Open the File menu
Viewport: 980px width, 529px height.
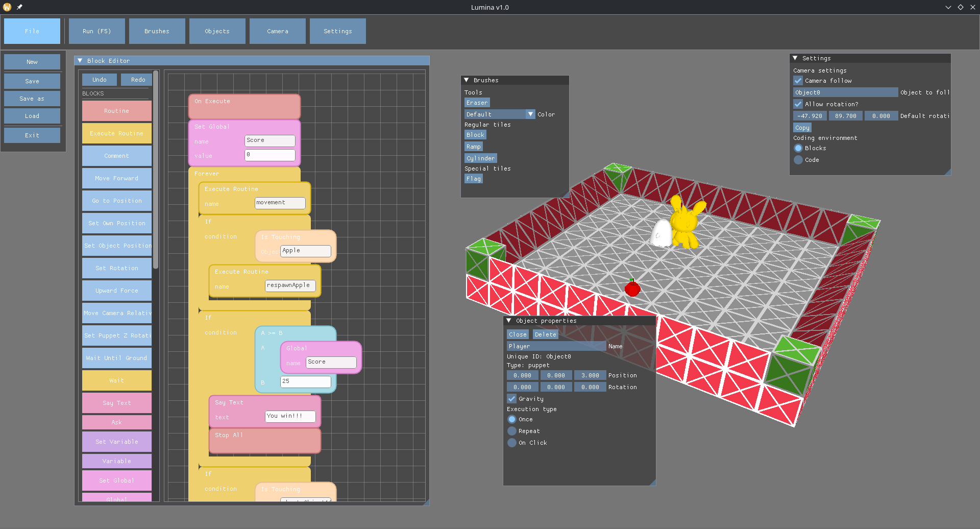(32, 31)
